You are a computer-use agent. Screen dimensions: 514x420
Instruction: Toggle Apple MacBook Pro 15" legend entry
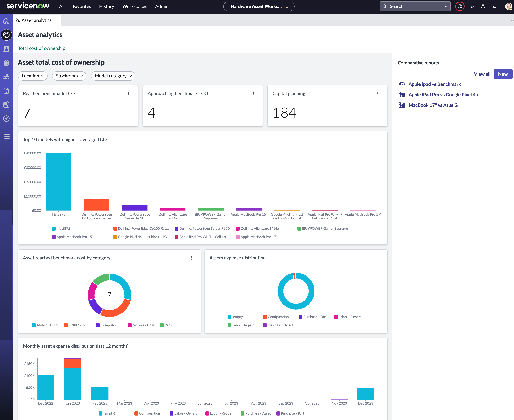coord(73,237)
